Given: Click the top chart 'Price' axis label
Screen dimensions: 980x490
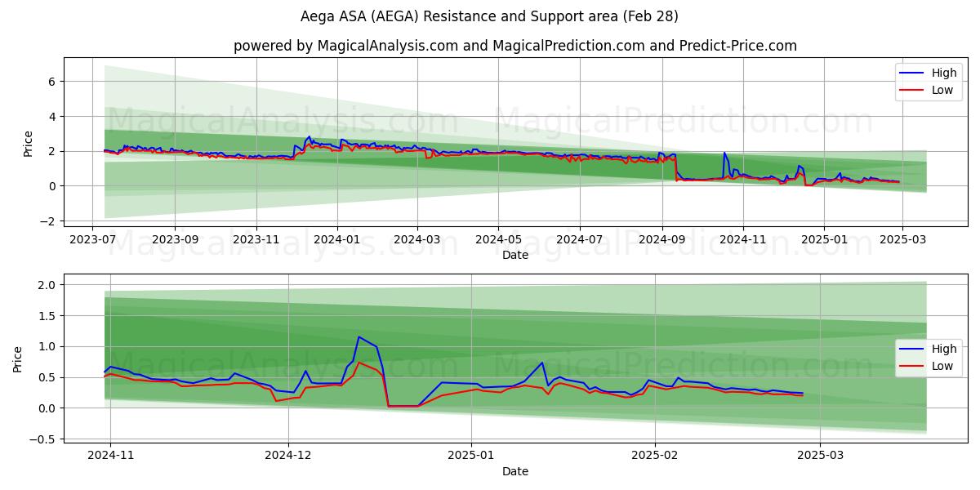Looking at the screenshot, I should point(29,143).
